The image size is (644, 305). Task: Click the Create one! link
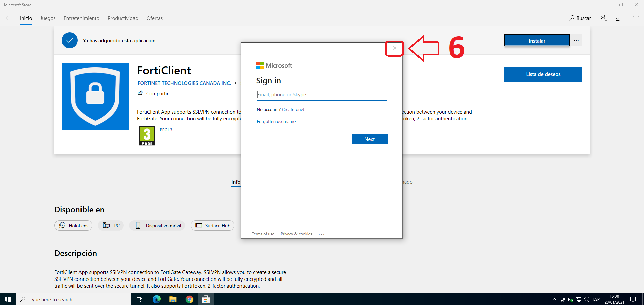coord(293,110)
